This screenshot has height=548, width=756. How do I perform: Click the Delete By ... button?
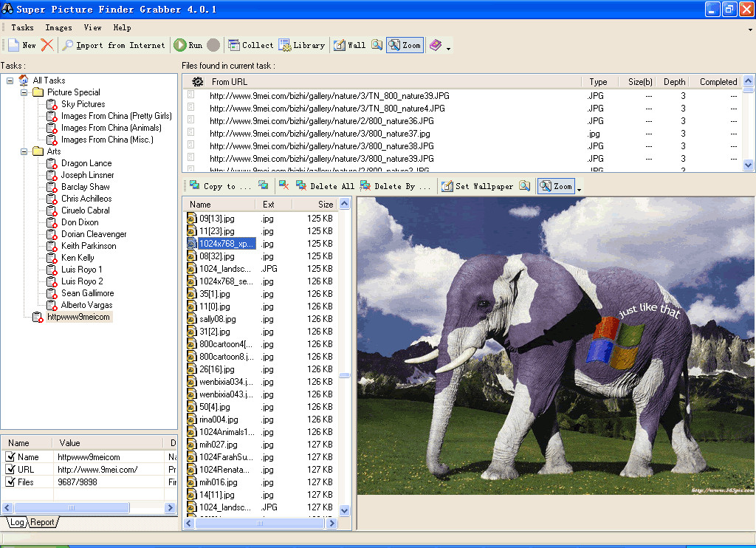(396, 186)
